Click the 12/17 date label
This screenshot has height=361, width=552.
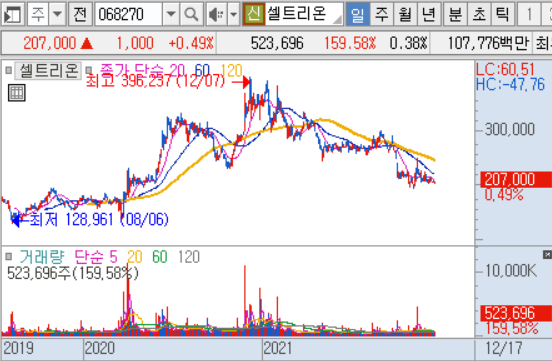pos(503,348)
